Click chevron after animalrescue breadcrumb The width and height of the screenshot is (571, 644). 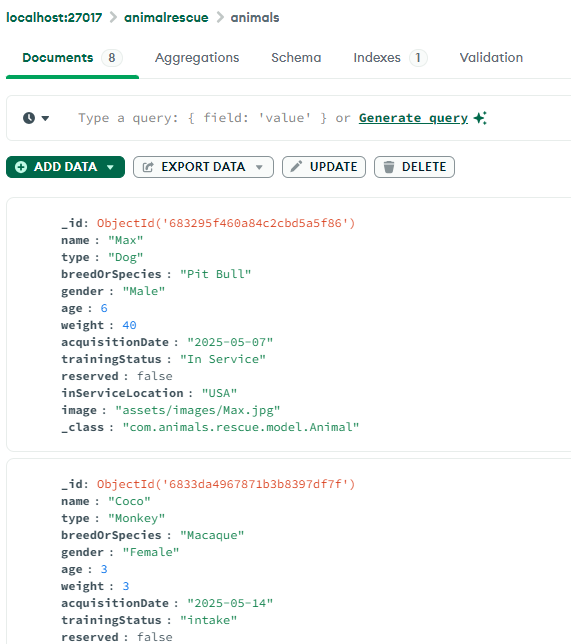[x=220, y=18]
